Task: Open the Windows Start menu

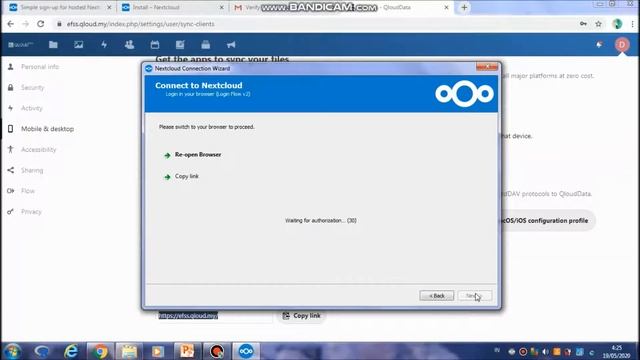Action: point(12,351)
